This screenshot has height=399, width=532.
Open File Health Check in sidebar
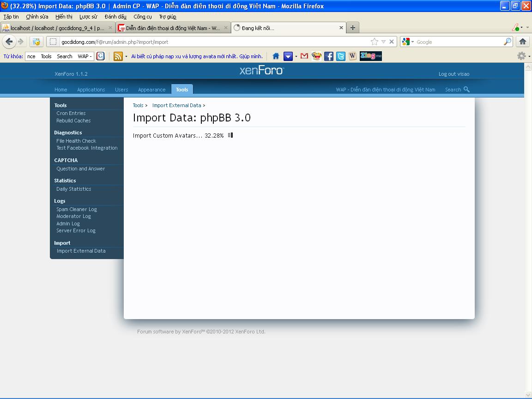point(76,141)
